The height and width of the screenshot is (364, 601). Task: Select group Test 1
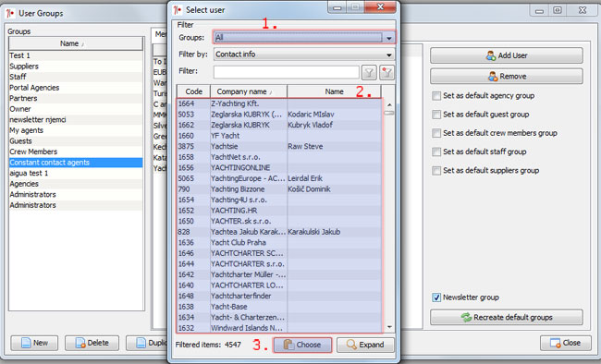tap(76, 55)
